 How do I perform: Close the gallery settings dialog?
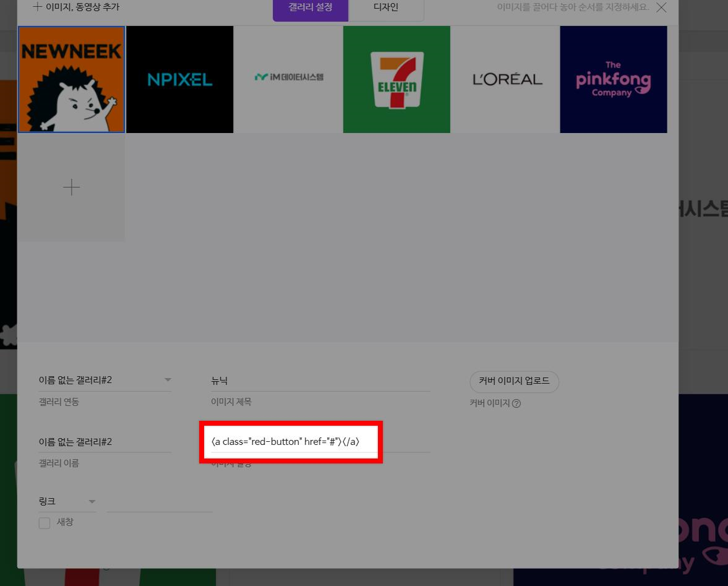pos(662,7)
